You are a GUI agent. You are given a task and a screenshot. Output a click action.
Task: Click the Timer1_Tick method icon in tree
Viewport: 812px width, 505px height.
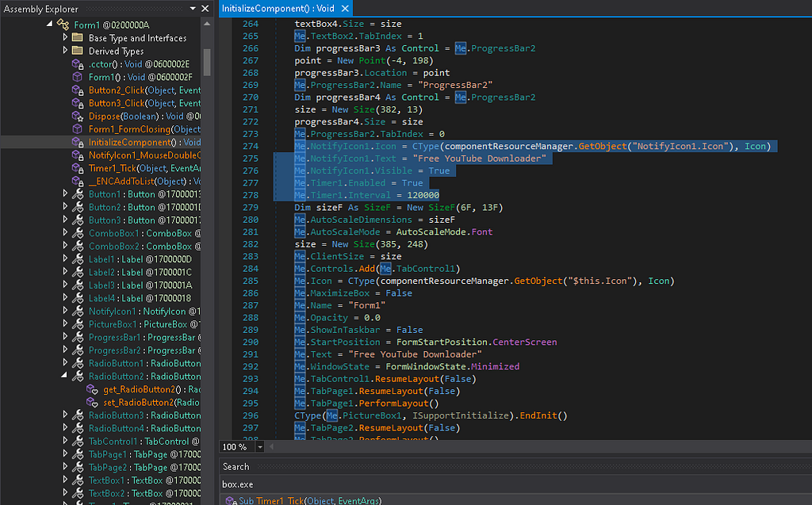click(x=78, y=168)
